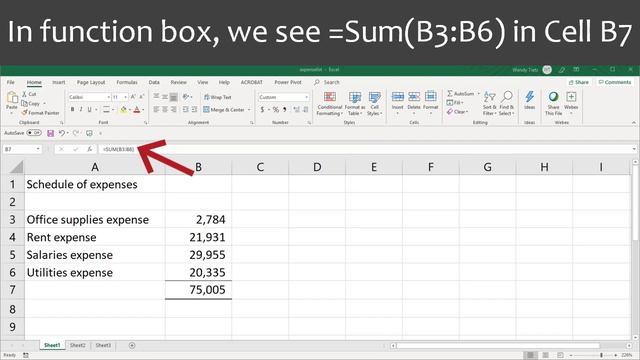
Task: Apply Comma Style format
Action: 284,109
